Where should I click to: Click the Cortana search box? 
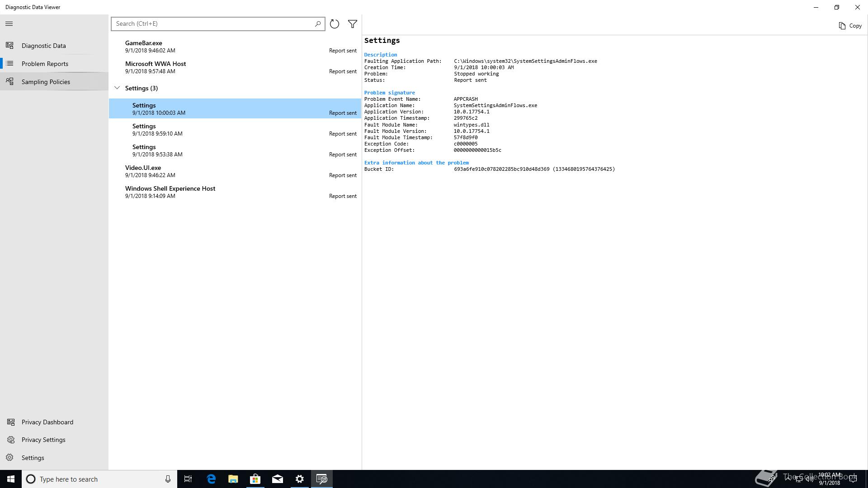[x=99, y=479]
